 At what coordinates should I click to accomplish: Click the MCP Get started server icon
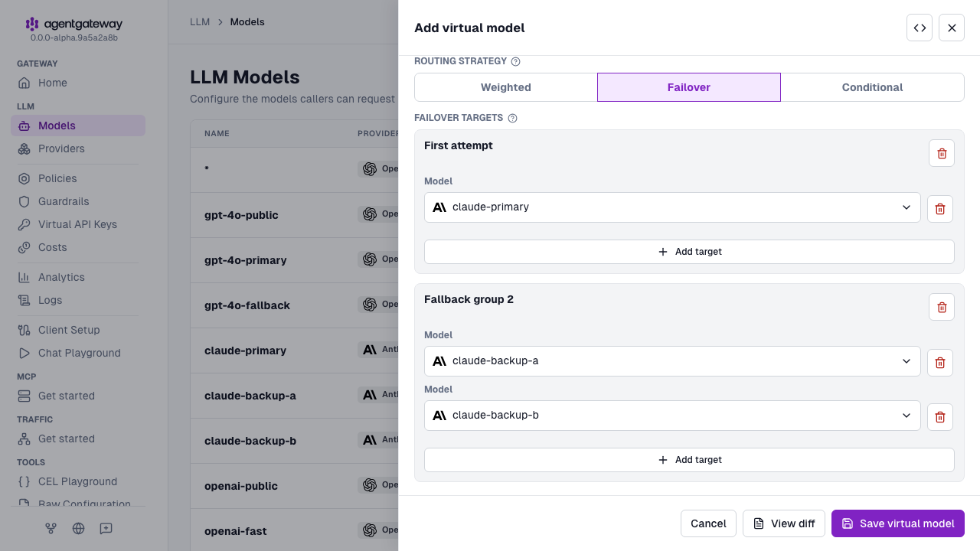pos(24,396)
